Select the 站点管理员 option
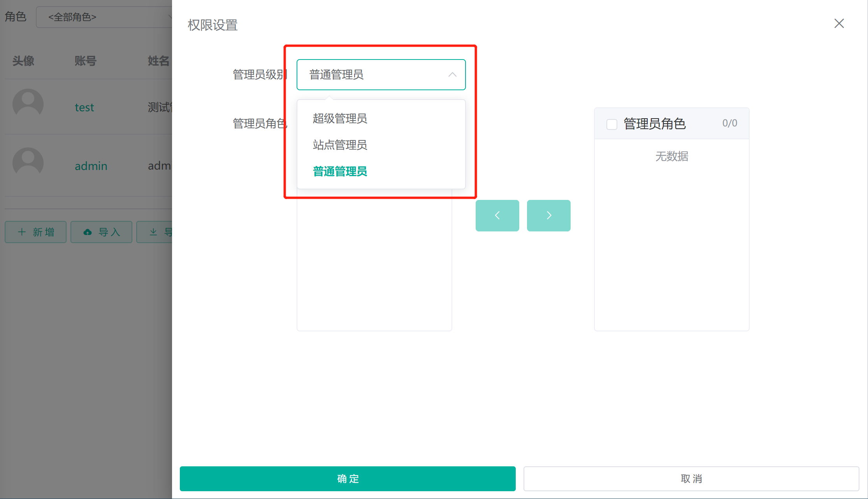The width and height of the screenshot is (868, 499). tap(339, 145)
